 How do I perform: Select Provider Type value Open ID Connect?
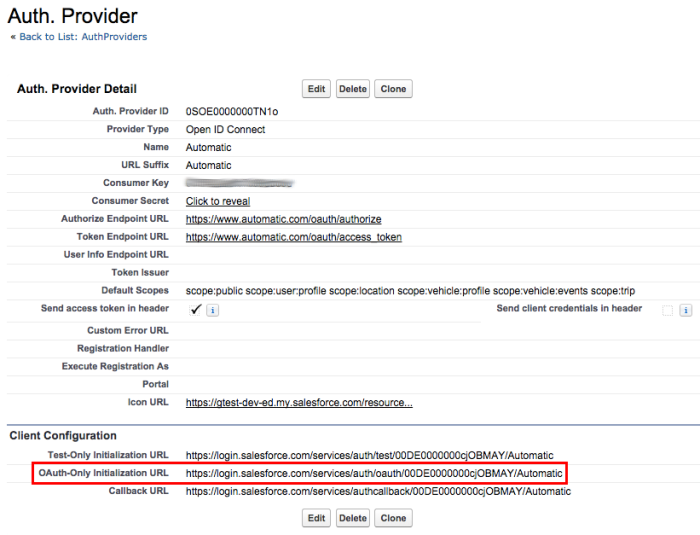[x=225, y=130]
